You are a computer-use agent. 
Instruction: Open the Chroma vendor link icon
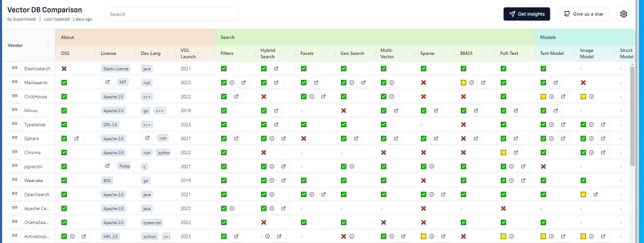point(14,152)
